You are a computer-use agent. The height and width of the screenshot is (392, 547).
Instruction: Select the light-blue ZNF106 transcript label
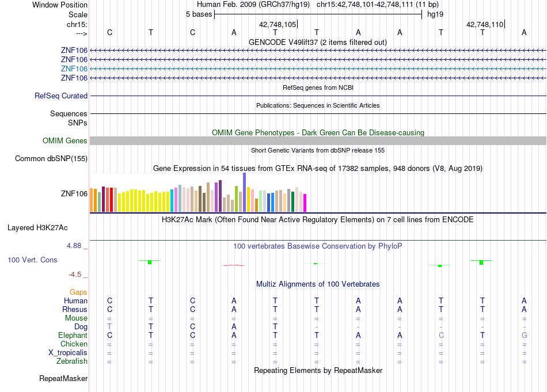[x=74, y=68]
